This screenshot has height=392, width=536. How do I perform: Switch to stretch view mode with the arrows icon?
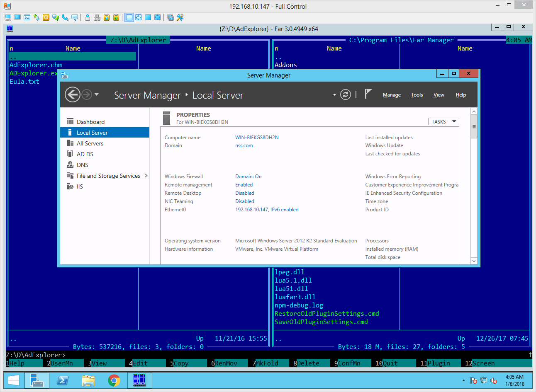pyautogui.click(x=139, y=17)
